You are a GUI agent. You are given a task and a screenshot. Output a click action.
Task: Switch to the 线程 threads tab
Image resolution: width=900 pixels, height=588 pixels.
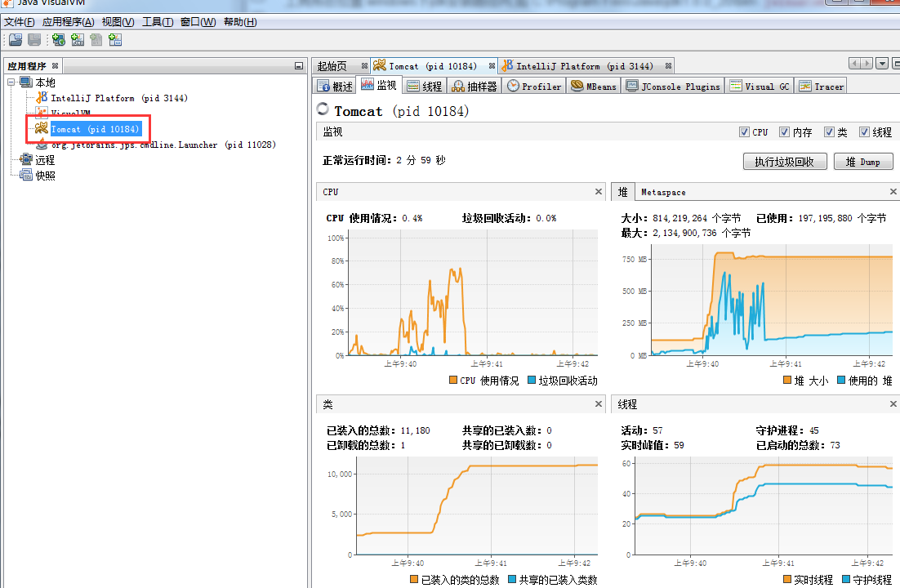(425, 86)
